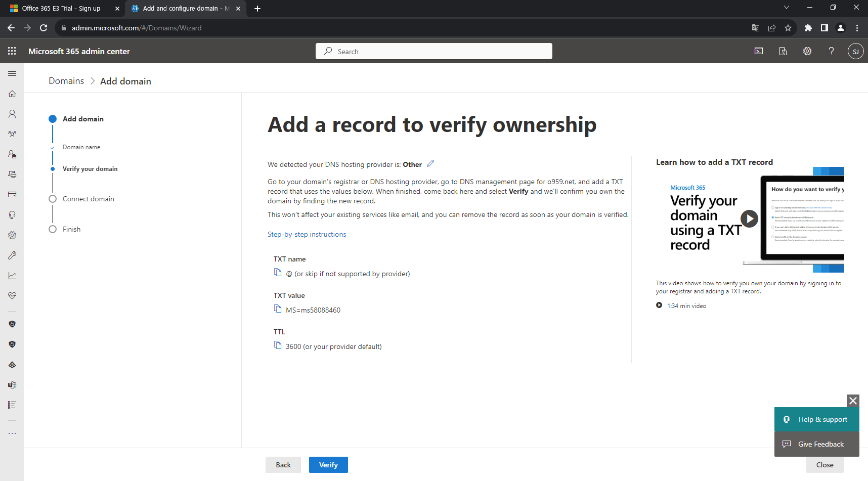Image resolution: width=868 pixels, height=482 pixels.
Task: Dismiss the help widget X button
Action: tap(853, 401)
